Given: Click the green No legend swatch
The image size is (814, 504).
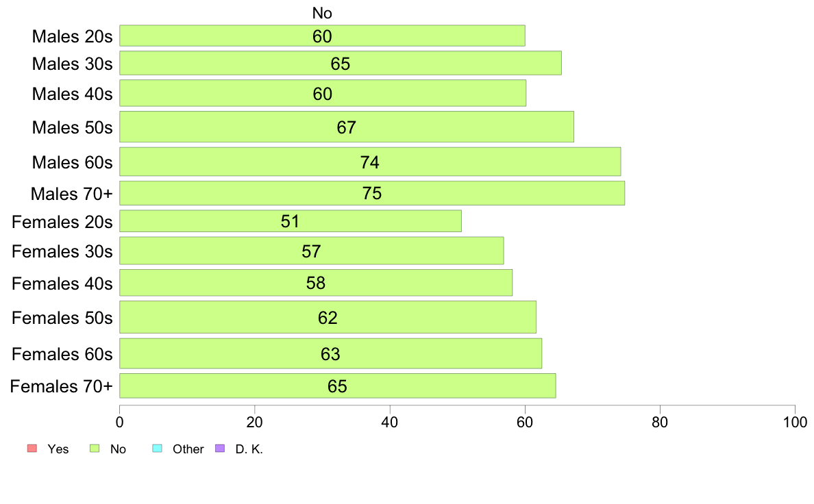Looking at the screenshot, I should [x=95, y=449].
